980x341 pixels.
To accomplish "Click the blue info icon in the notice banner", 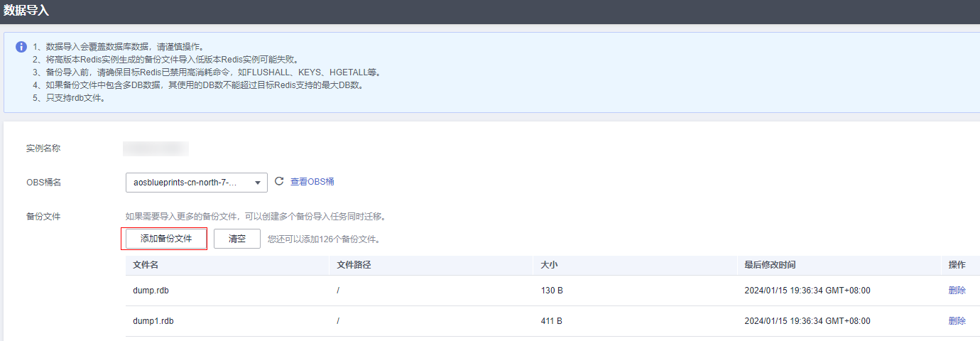I will click(x=21, y=47).
